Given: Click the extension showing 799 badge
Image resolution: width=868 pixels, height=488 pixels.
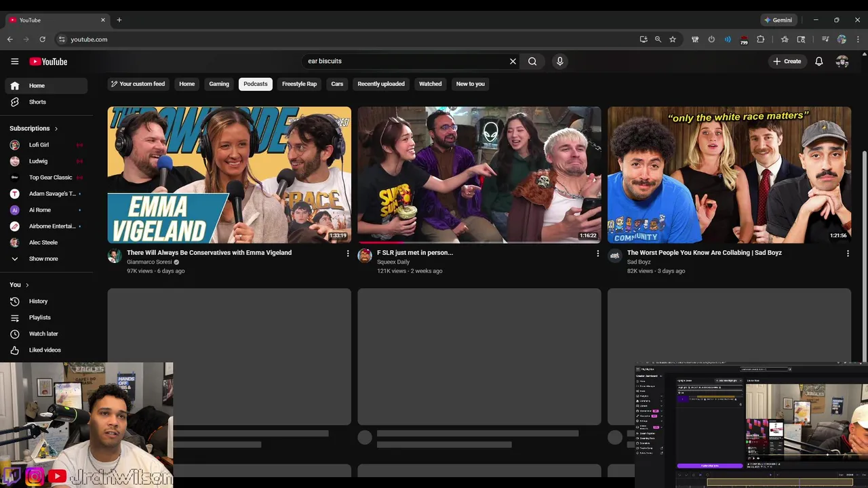Looking at the screenshot, I should click(x=744, y=40).
